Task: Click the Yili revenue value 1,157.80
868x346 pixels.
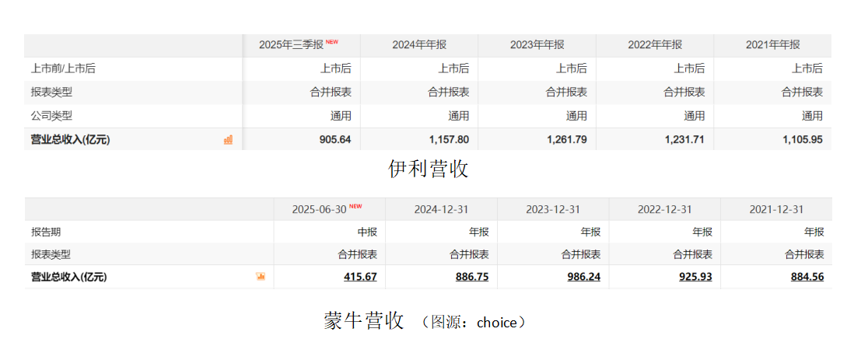Action: pos(449,140)
